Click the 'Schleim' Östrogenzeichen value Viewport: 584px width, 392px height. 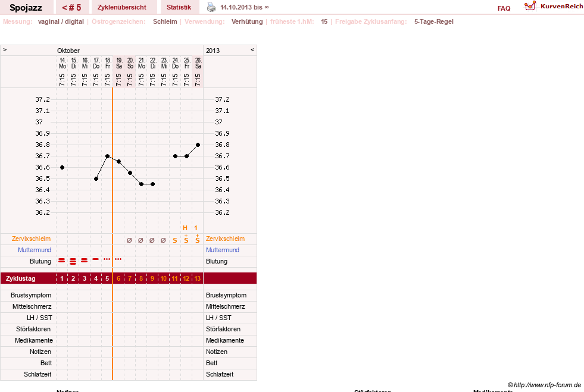165,21
